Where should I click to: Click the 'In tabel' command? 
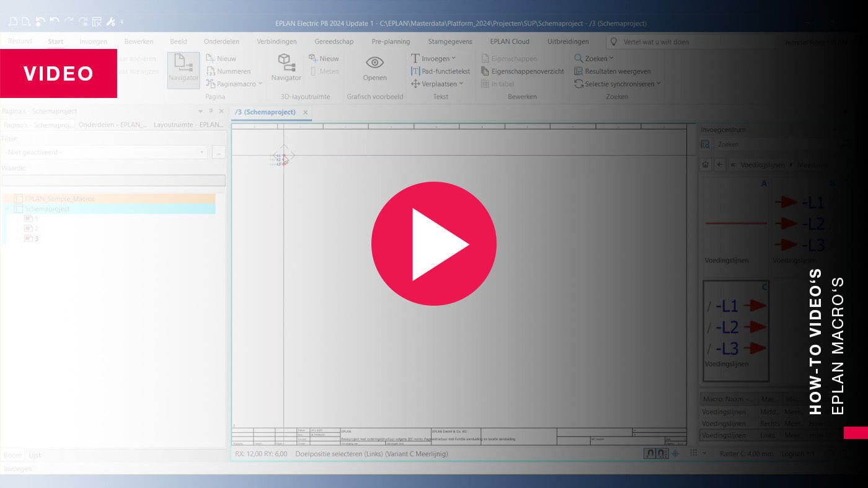pos(498,84)
